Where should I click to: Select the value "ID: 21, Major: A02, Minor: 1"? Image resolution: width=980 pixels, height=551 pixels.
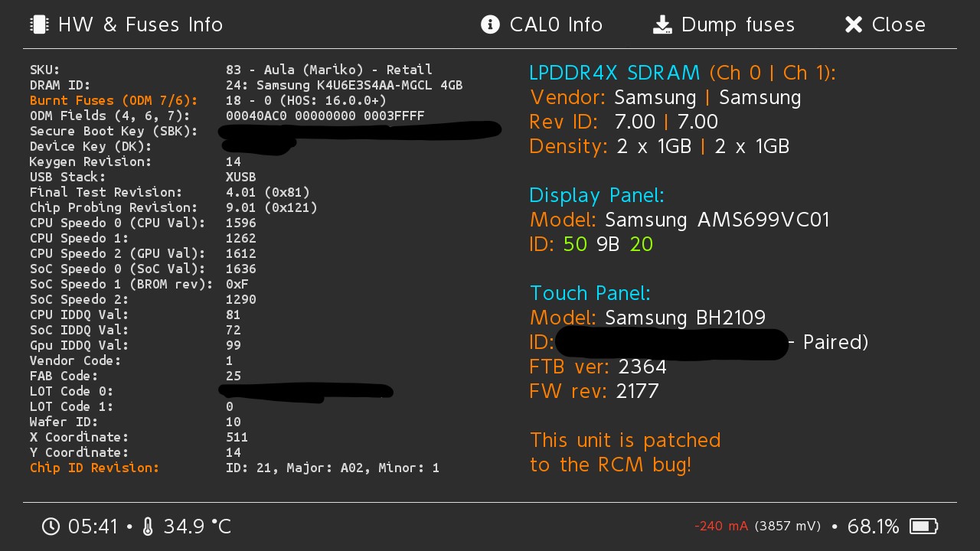tap(333, 468)
